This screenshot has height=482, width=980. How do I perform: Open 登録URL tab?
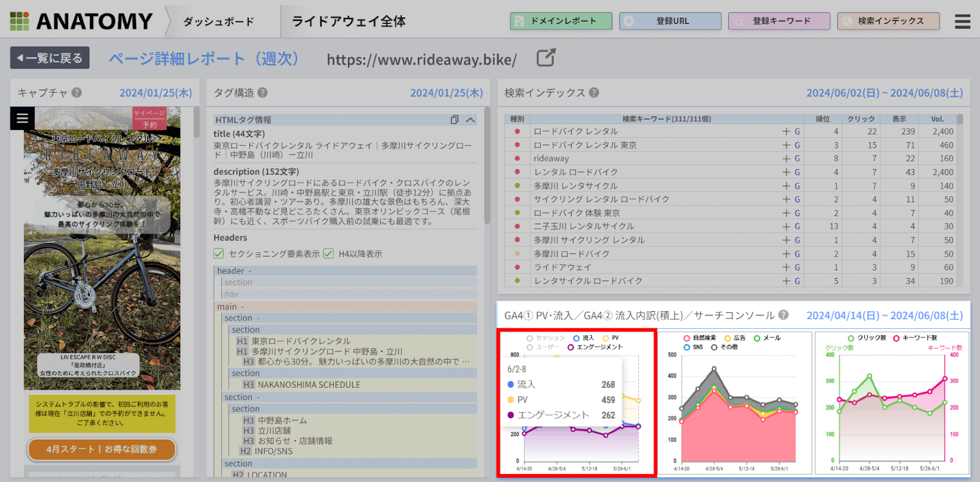click(x=670, y=21)
